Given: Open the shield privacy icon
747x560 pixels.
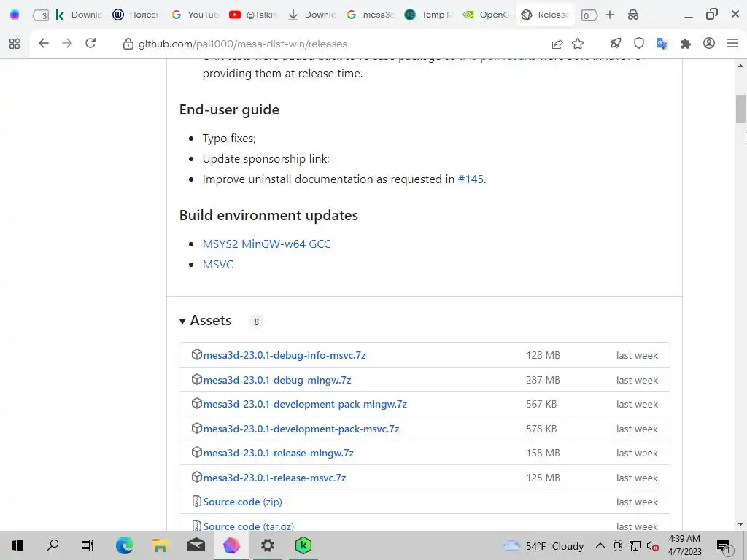Looking at the screenshot, I should point(639,44).
